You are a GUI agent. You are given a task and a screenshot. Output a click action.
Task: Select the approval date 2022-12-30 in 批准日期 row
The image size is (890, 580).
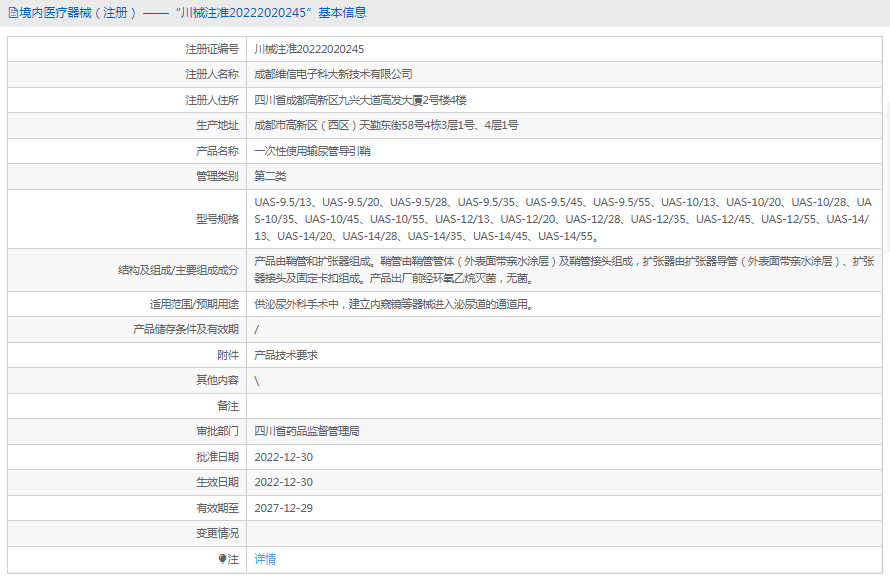point(283,457)
